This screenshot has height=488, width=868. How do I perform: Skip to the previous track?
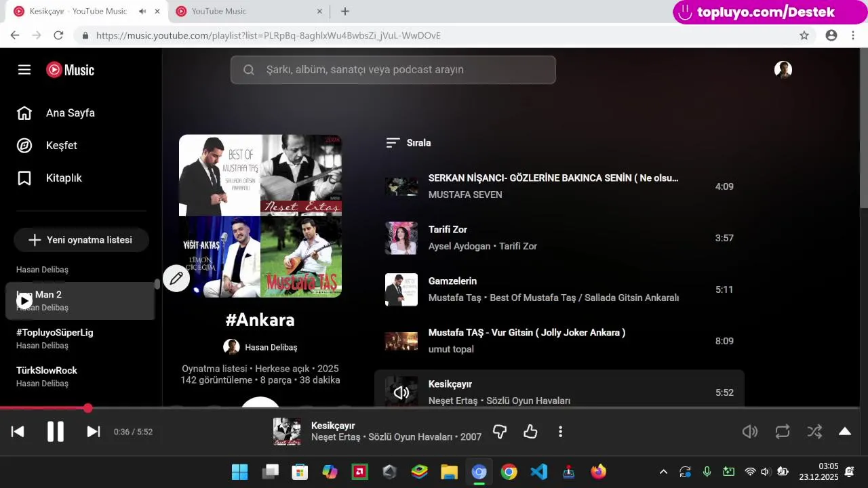point(18,432)
